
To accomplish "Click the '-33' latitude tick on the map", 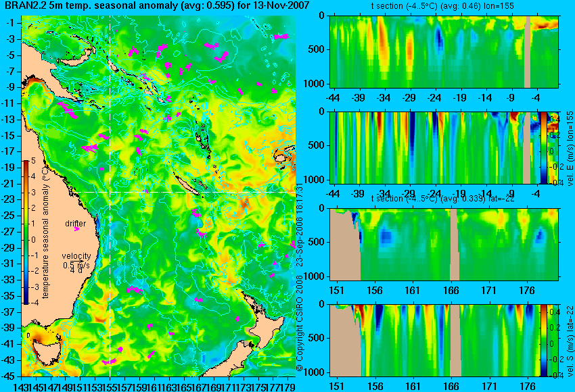I will (x=10, y=280).
